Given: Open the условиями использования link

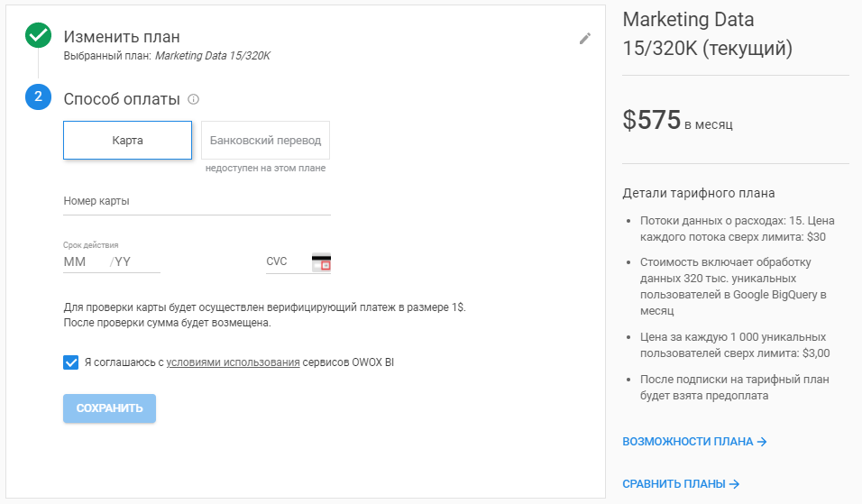Looking at the screenshot, I should 234,362.
